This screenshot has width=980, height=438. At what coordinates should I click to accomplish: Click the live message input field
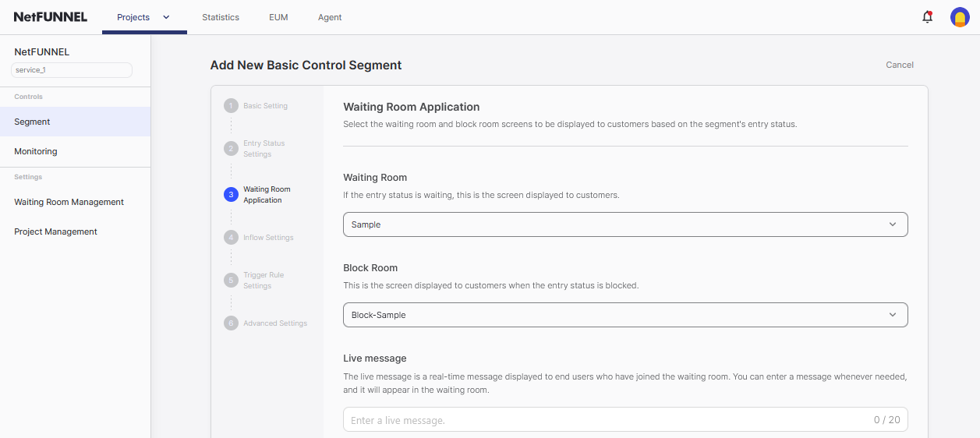pyautogui.click(x=608, y=420)
